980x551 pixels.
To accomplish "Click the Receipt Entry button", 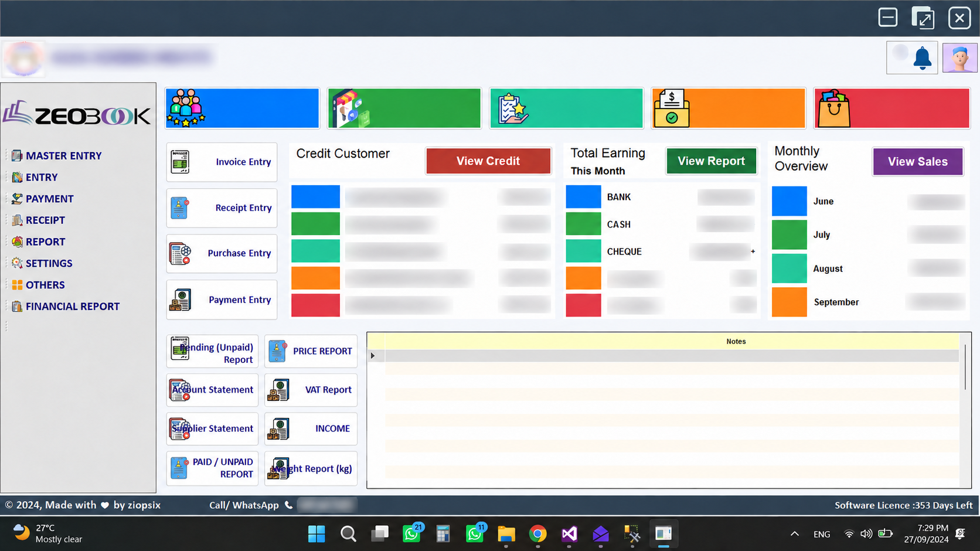I will pos(222,208).
